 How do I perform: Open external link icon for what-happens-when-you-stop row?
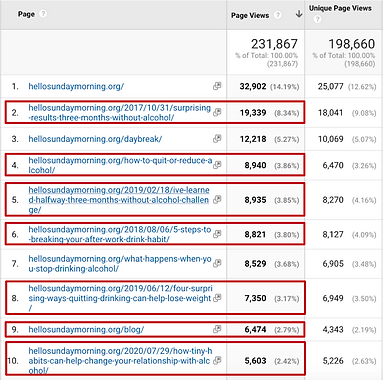point(217,263)
